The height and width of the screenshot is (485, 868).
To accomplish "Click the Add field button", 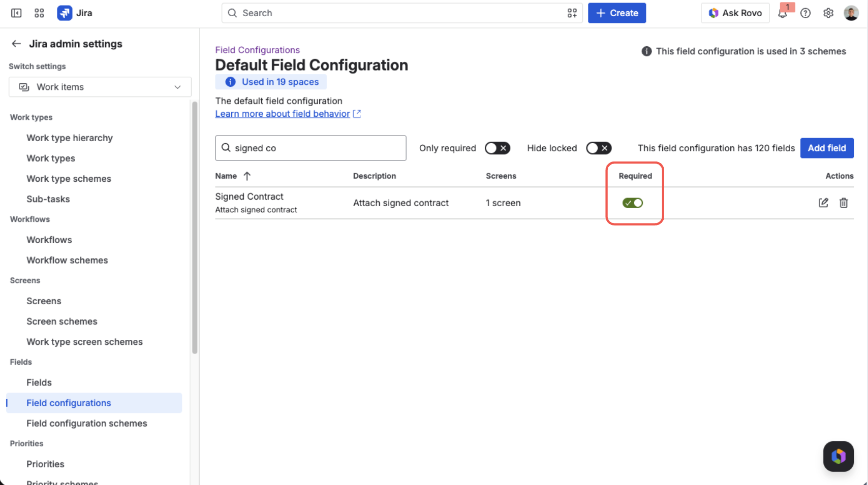I will coord(827,148).
